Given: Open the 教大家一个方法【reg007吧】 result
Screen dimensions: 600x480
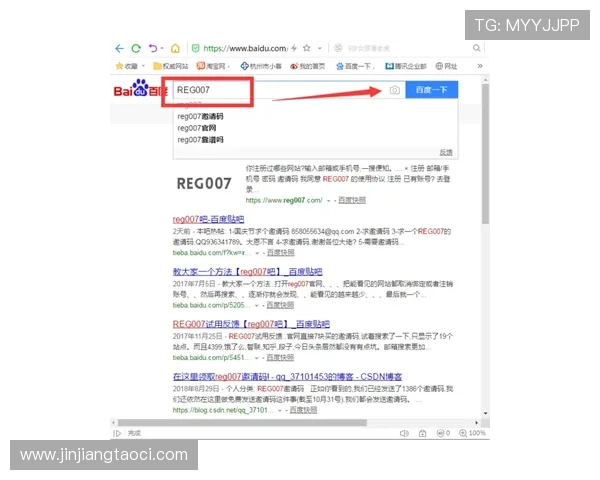Looking at the screenshot, I should [x=247, y=272].
